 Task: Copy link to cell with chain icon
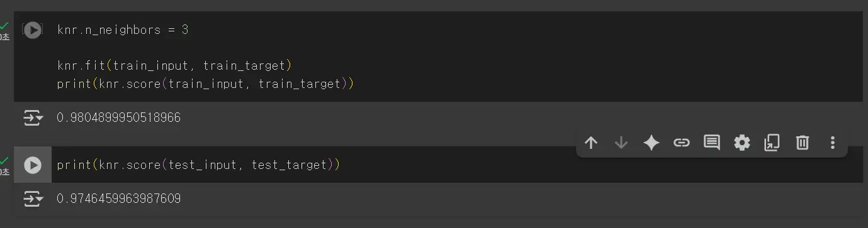682,143
